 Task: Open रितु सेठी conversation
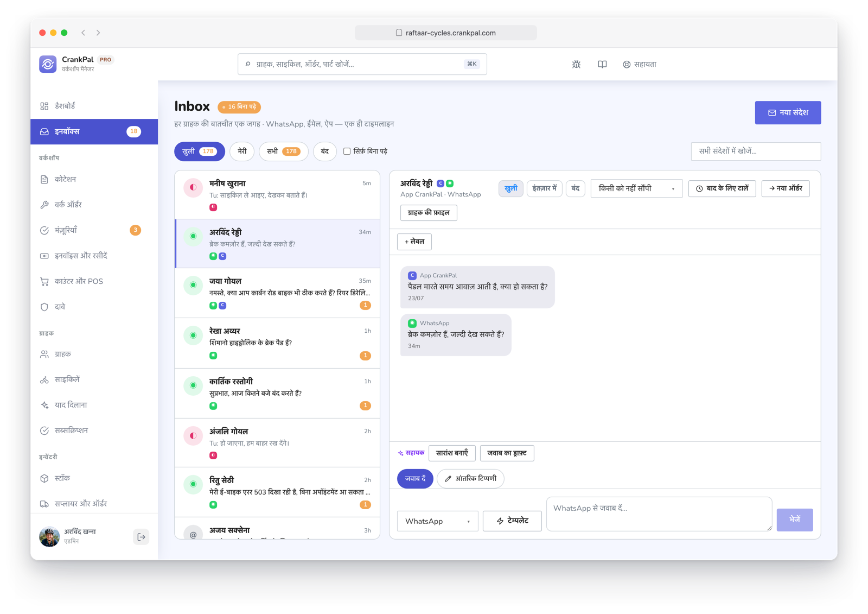point(277,492)
